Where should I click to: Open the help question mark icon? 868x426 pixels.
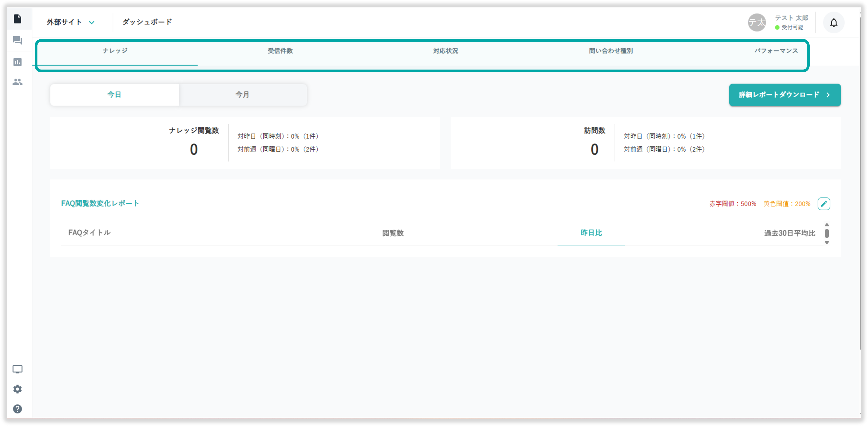coord(17,409)
